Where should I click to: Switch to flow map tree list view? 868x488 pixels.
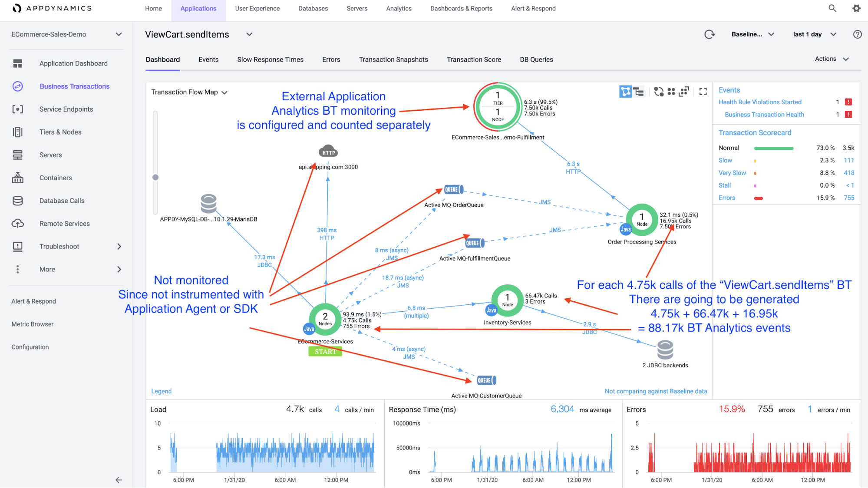point(639,92)
